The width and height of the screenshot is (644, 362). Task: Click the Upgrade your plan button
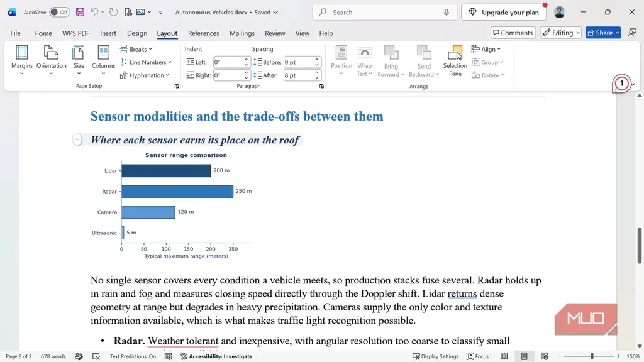(504, 13)
